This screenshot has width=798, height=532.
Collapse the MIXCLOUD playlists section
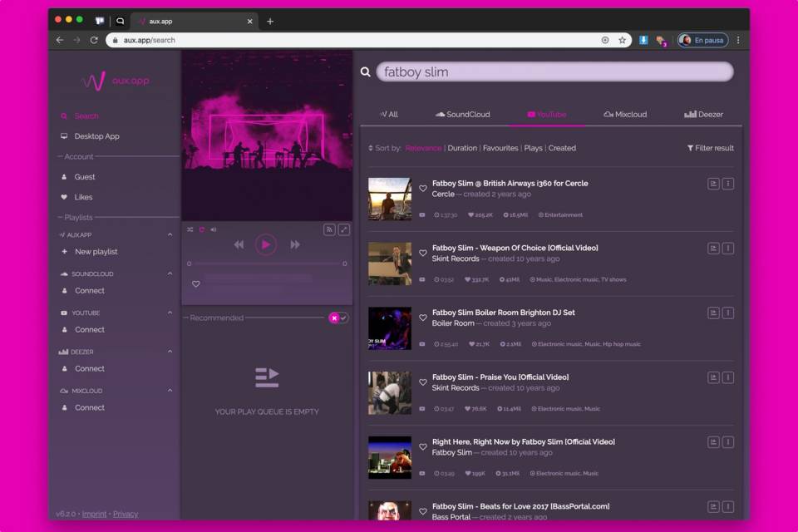coord(170,391)
